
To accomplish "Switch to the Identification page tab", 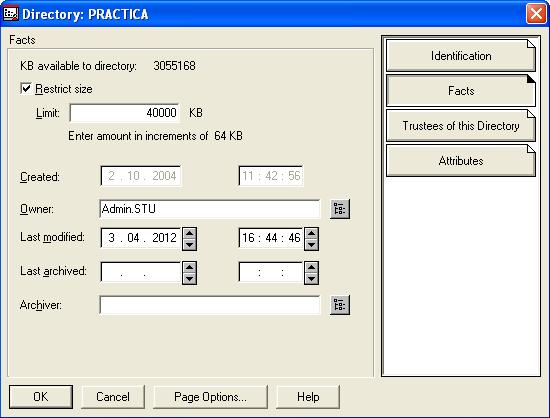I will [461, 56].
